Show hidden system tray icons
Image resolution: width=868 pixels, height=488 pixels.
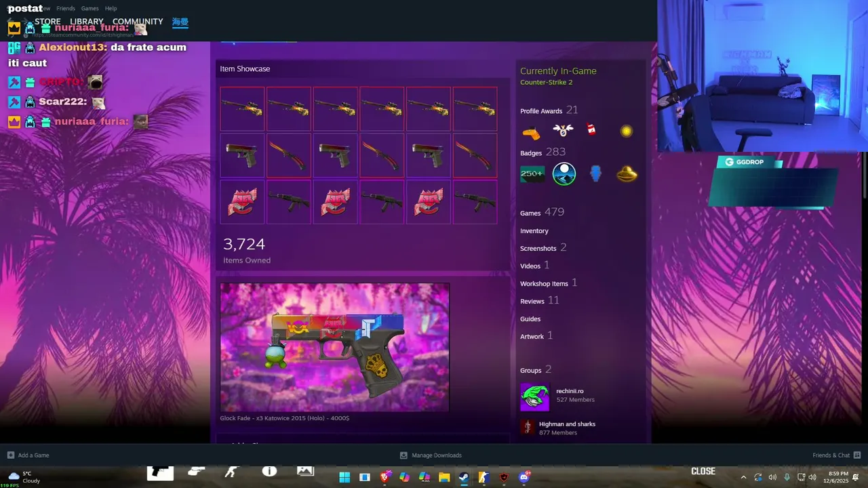click(743, 477)
